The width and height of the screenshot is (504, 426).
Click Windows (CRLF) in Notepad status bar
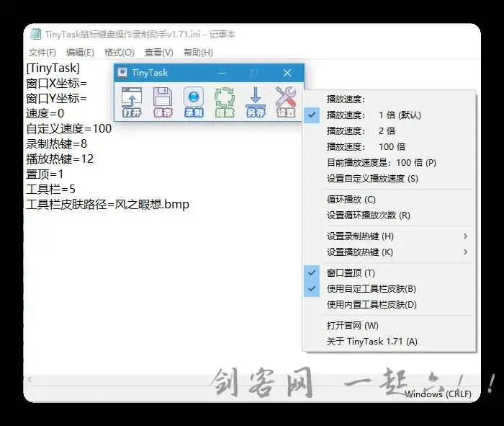pyautogui.click(x=438, y=394)
